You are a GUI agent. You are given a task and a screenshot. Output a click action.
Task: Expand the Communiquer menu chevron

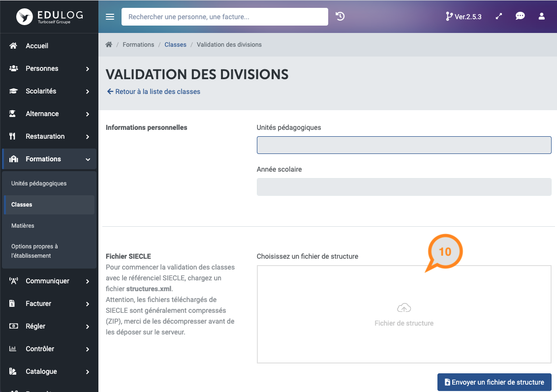pos(88,281)
